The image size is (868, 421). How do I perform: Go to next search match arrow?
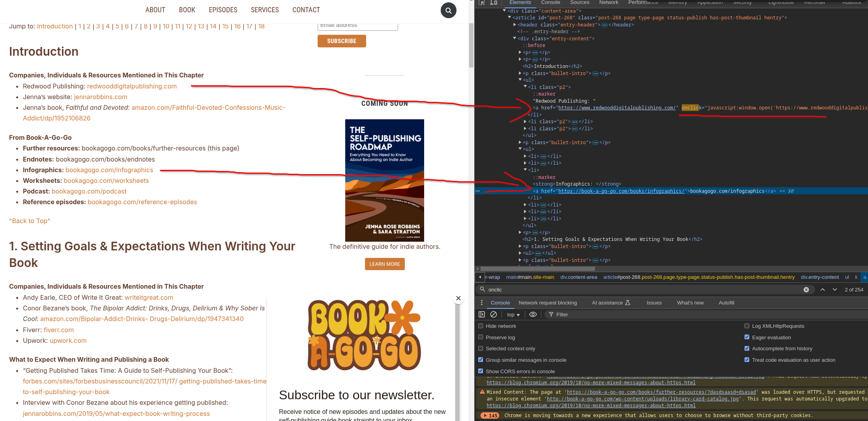pyautogui.click(x=835, y=289)
